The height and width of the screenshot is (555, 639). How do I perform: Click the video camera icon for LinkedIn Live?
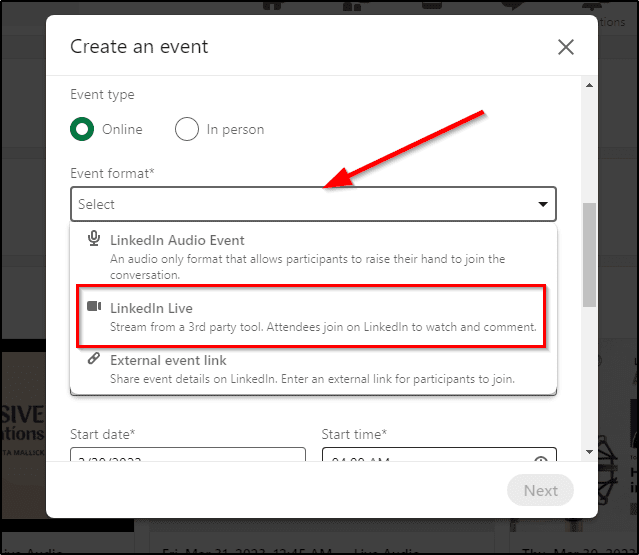coord(94,306)
